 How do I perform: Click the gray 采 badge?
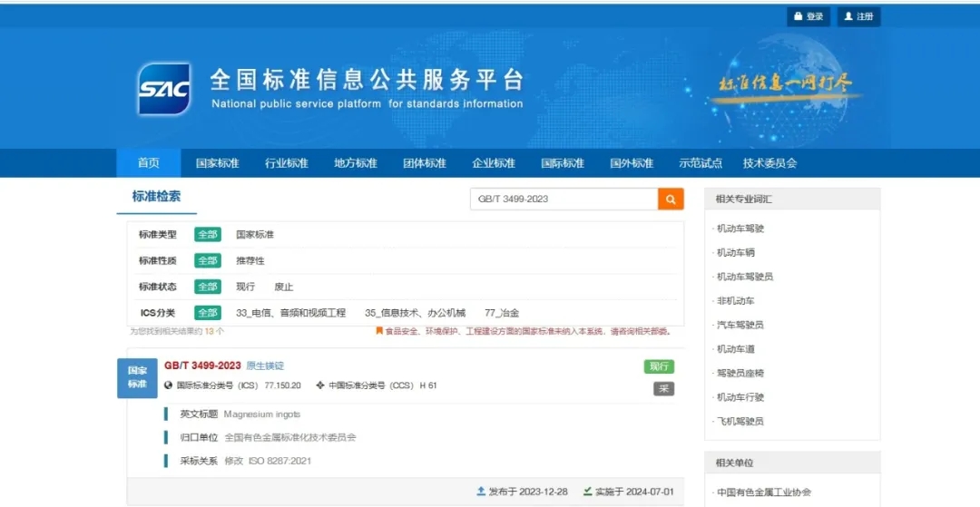(663, 388)
